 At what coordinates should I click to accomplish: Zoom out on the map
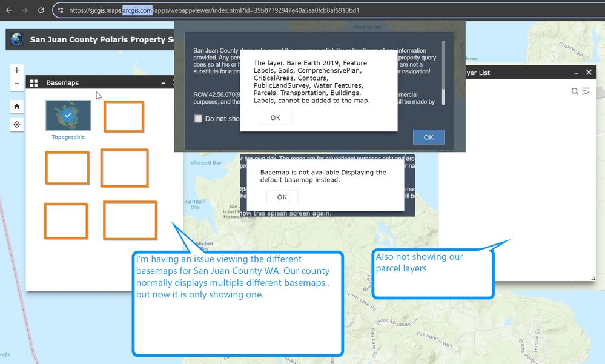[16, 84]
